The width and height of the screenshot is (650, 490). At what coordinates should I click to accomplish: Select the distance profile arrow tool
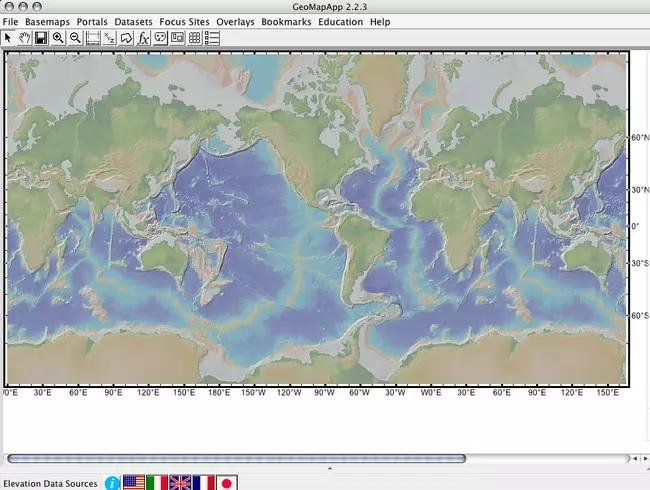pos(126,38)
